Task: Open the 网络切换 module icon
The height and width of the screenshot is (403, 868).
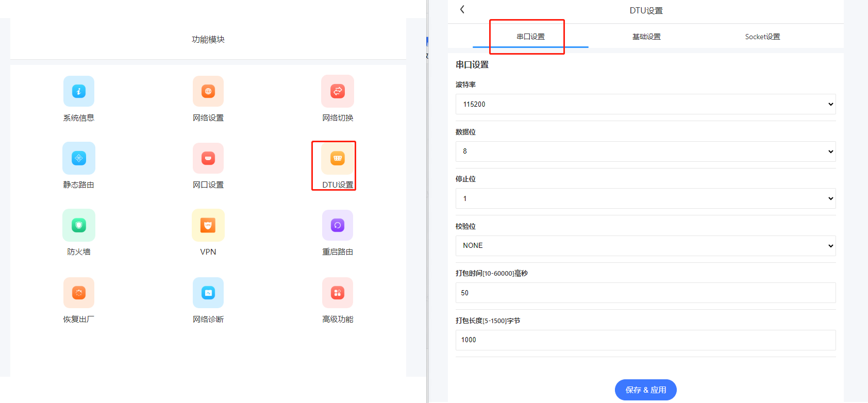Action: pos(338,91)
